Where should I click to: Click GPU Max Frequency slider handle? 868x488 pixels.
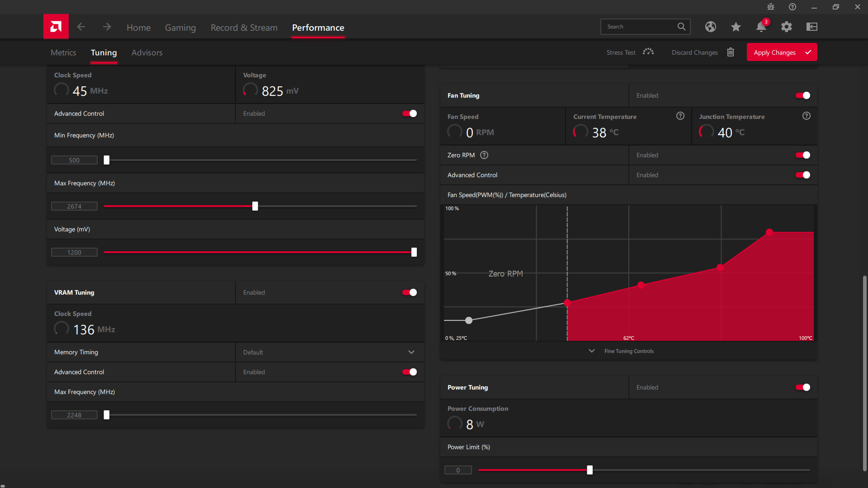coord(255,206)
